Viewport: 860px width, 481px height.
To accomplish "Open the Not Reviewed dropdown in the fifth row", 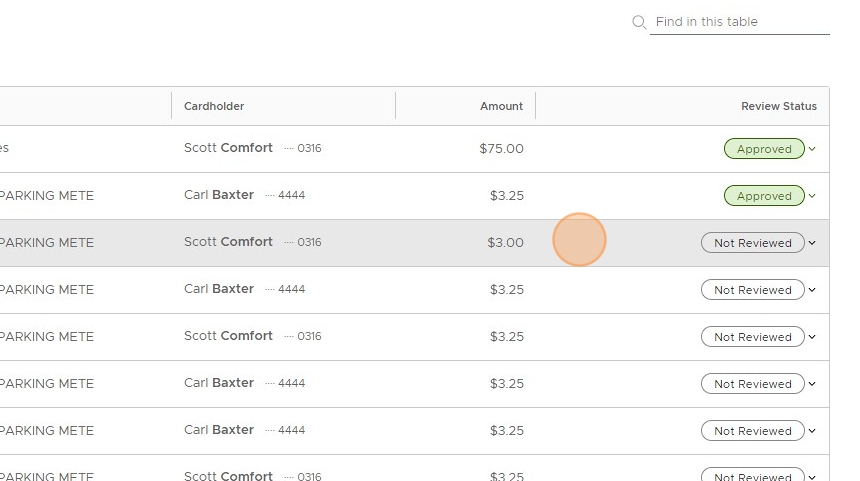I will [x=752, y=337].
